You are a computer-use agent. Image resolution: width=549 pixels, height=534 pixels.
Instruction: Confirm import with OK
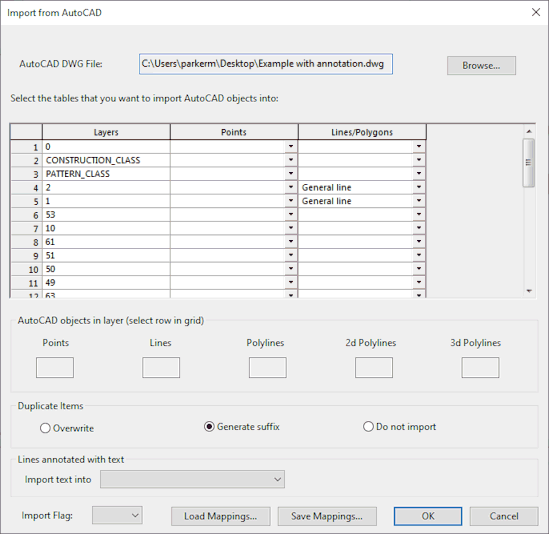pos(428,516)
